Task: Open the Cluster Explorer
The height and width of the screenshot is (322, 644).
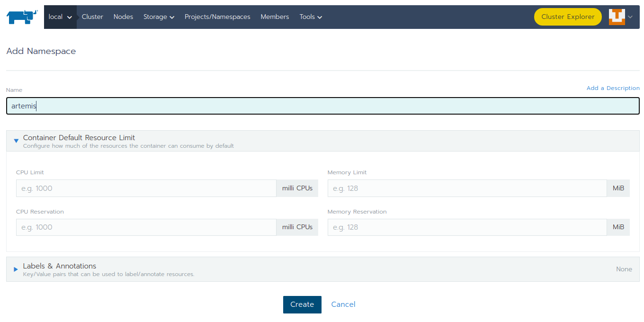Action: point(567,16)
